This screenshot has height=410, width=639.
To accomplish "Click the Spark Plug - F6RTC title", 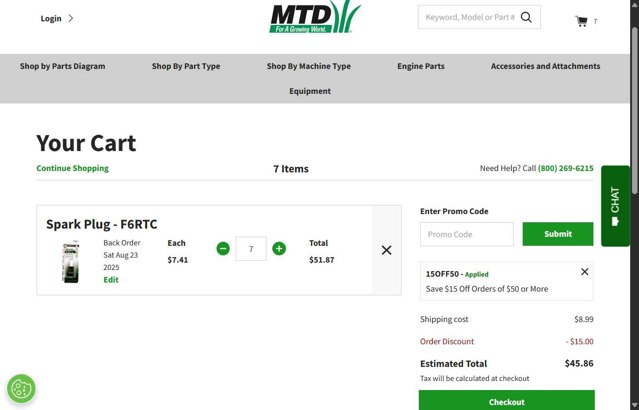I will tap(101, 224).
